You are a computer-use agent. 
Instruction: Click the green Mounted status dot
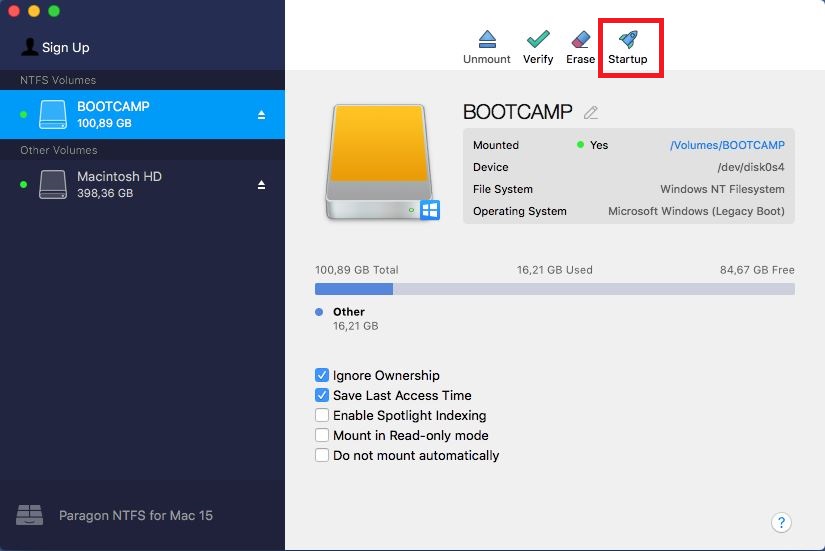point(580,145)
